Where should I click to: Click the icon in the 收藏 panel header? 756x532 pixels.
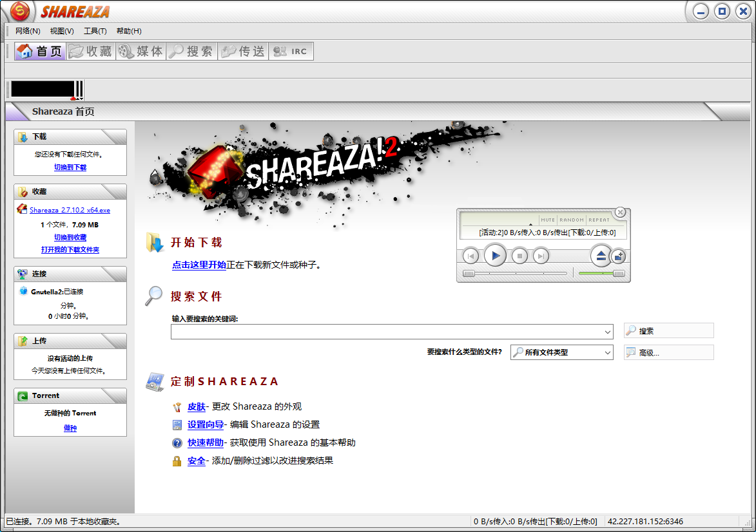(23, 192)
